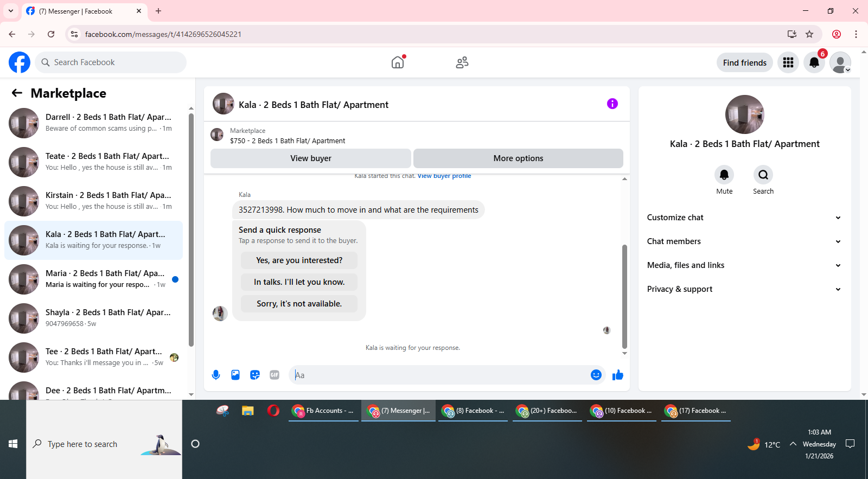The image size is (868, 479).
Task: Send a thumbs up like
Action: 618,375
